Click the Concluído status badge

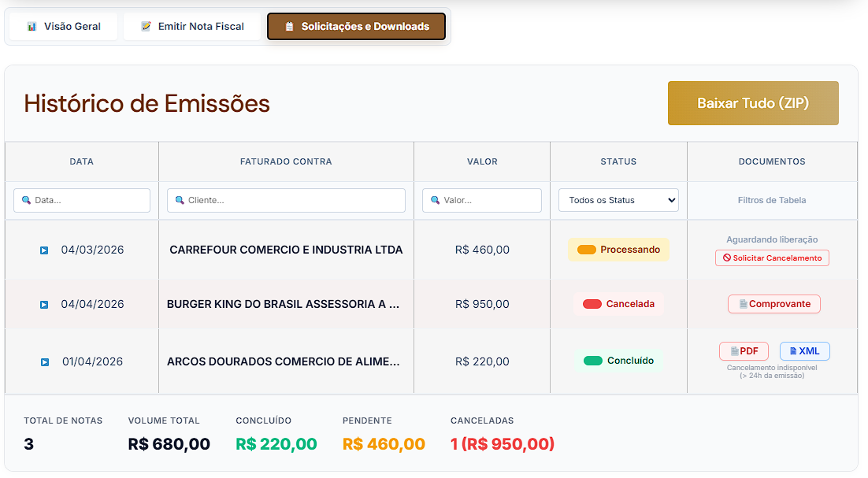(x=618, y=361)
